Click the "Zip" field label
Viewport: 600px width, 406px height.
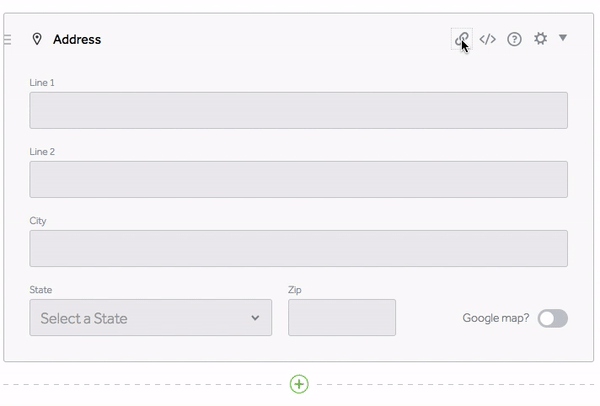(x=295, y=290)
